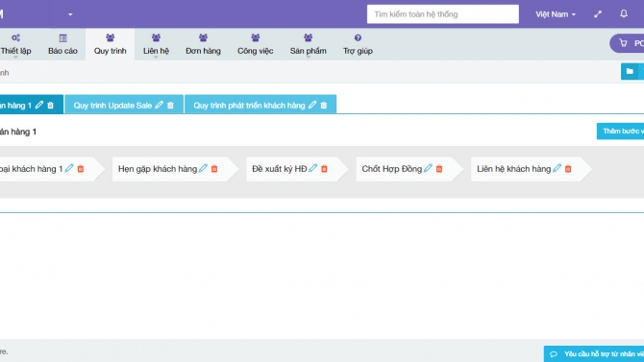Go to Đơn hàng orders
The image size is (644, 362).
[x=203, y=44]
